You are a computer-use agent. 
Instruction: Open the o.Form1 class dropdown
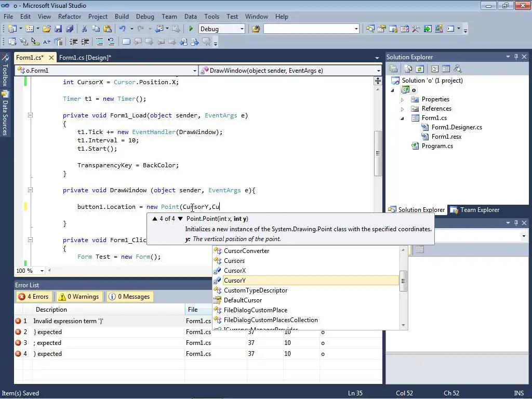pyautogui.click(x=194, y=71)
